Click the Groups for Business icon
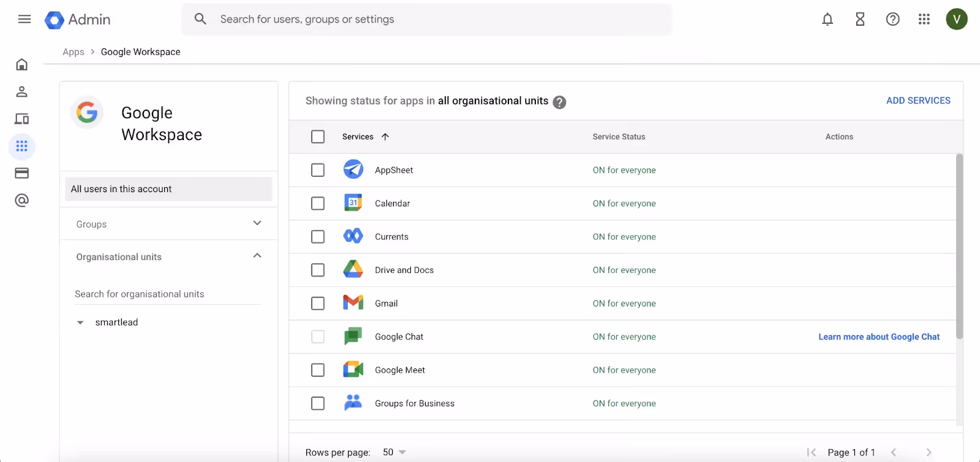The width and height of the screenshot is (980, 462). coord(353,402)
